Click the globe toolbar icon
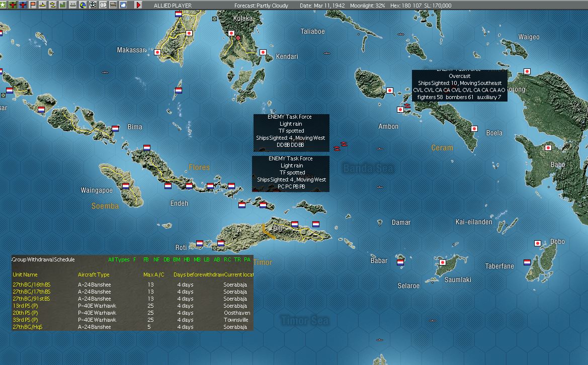This screenshot has height=365, width=588. pos(82,5)
